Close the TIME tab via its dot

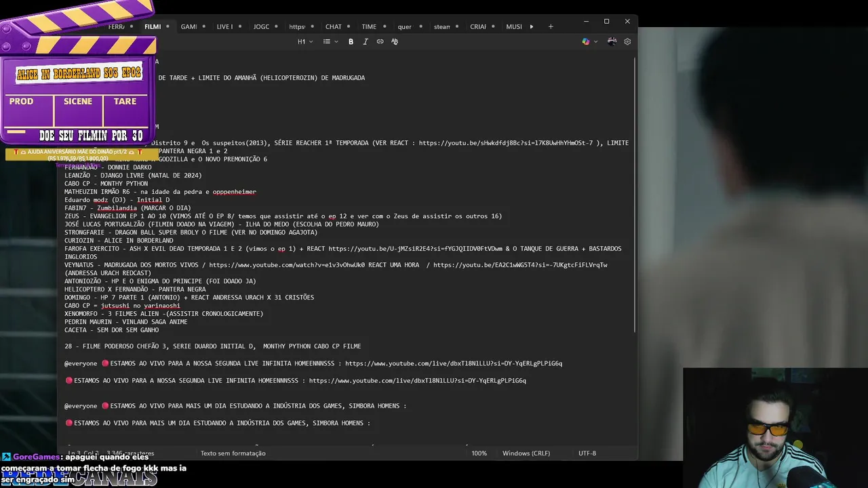coord(384,26)
